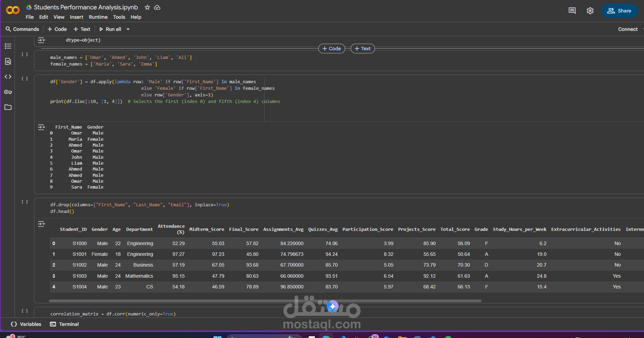The height and width of the screenshot is (338, 644).
Task: Toggle output options for the df.head table
Action: tap(41, 224)
